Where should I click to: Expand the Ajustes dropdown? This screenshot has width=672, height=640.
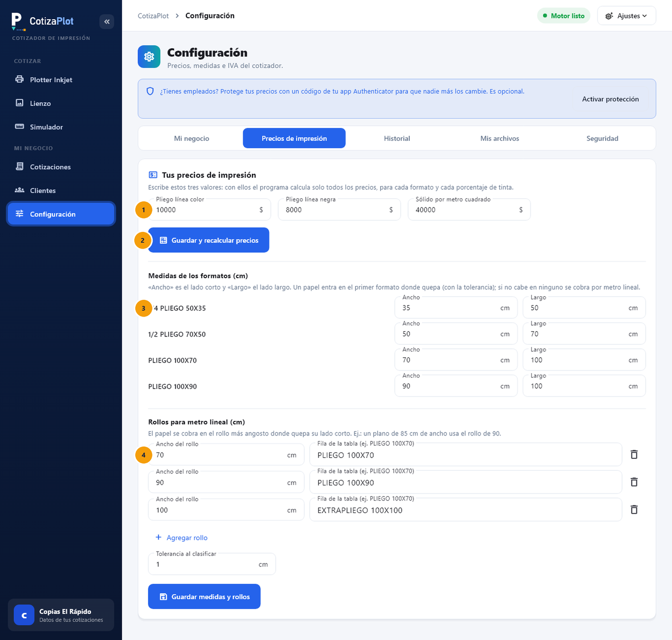coord(626,16)
